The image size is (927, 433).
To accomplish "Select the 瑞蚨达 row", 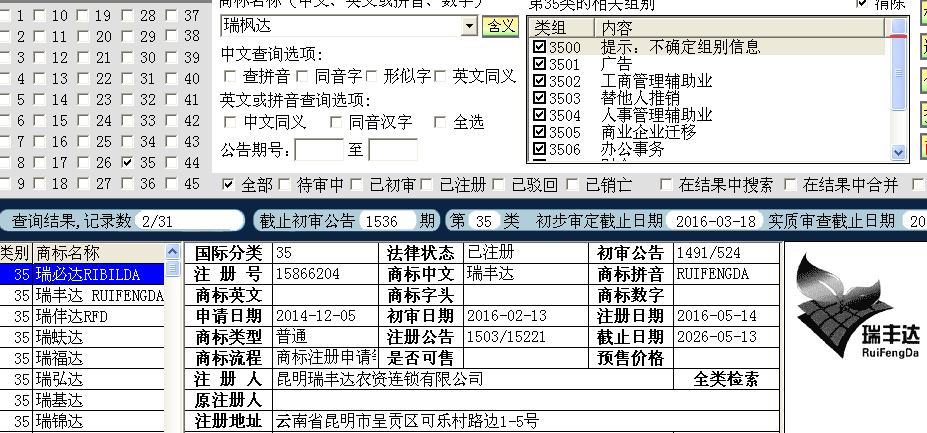I will (x=82, y=338).
